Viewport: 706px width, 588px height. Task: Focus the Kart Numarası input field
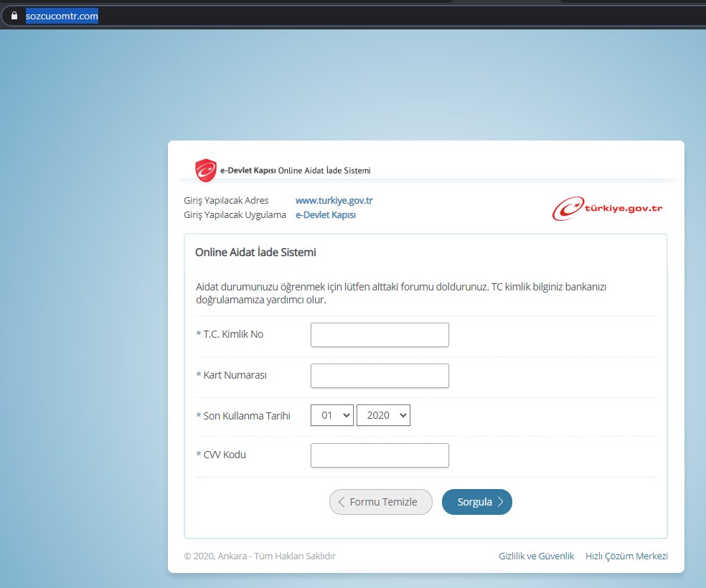coord(380,376)
